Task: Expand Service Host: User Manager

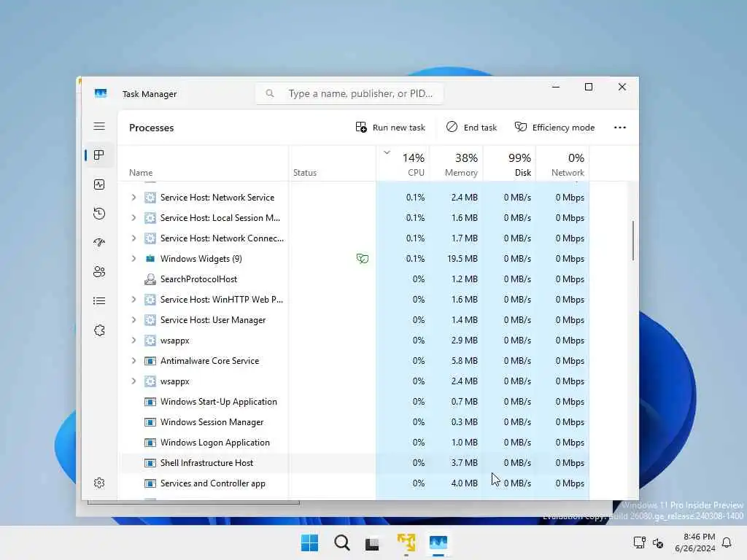Action: [134, 320]
